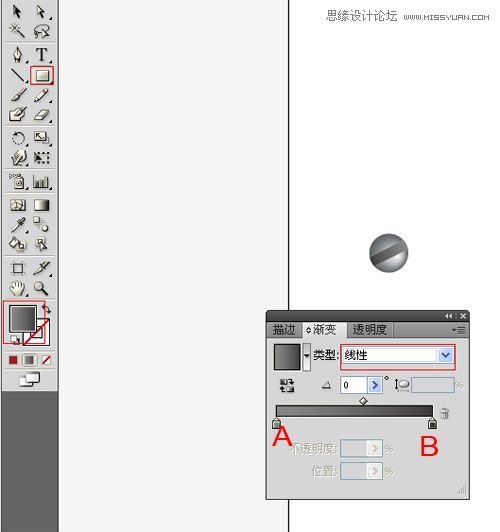Switch to the 渐变 tab

(x=324, y=330)
